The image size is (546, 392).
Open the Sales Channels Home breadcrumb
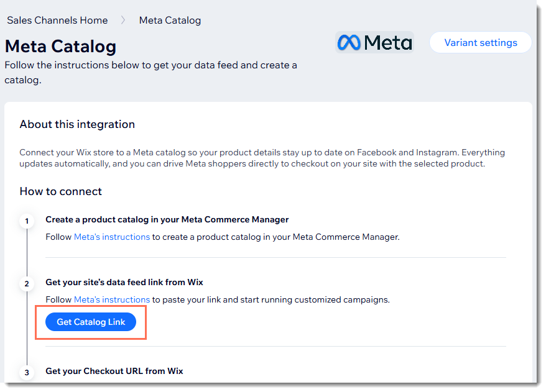tap(57, 21)
